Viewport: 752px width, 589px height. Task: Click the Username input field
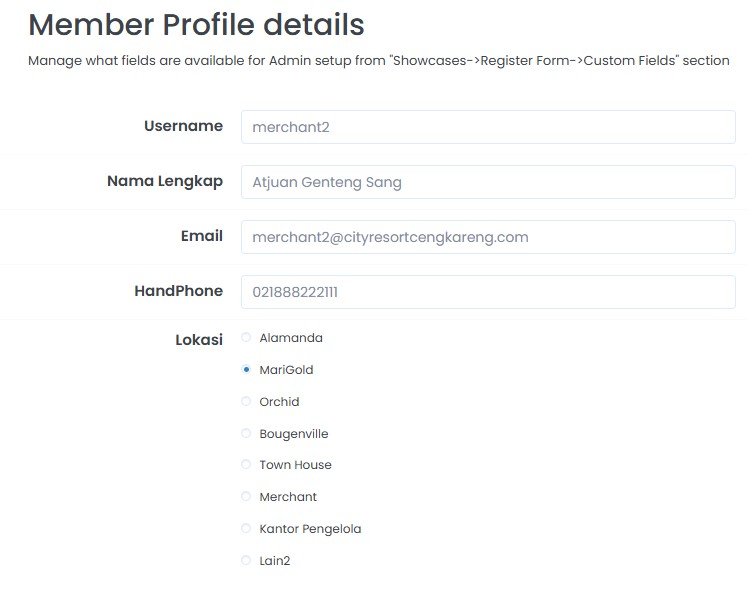pyautogui.click(x=488, y=127)
